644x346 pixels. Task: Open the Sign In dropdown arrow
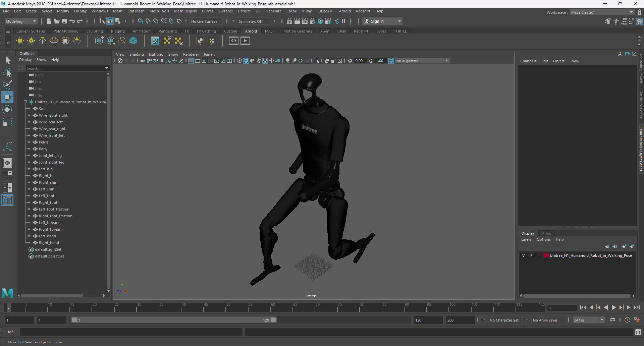pos(399,21)
